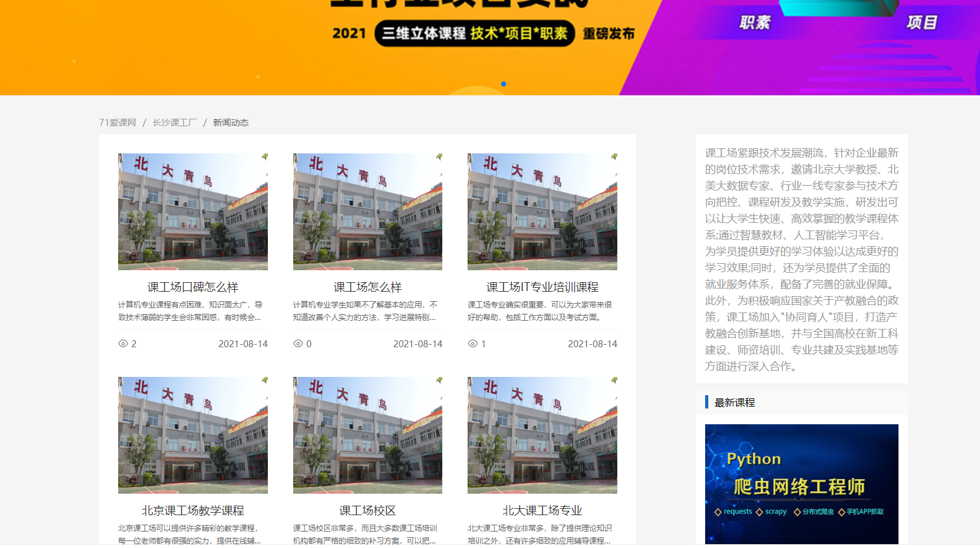Open the article titled 北京课工场教学课程
Viewport: 980px width, 548px height.
193,511
